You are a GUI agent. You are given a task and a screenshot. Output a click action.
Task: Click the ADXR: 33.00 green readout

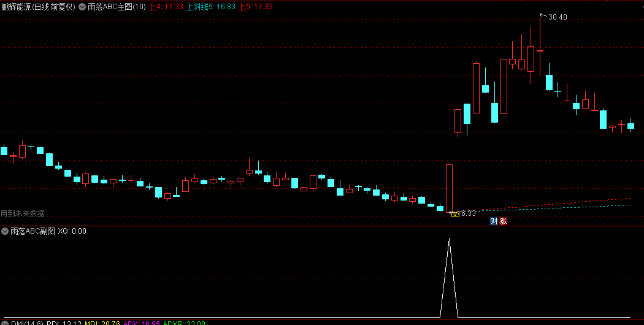(x=184, y=323)
